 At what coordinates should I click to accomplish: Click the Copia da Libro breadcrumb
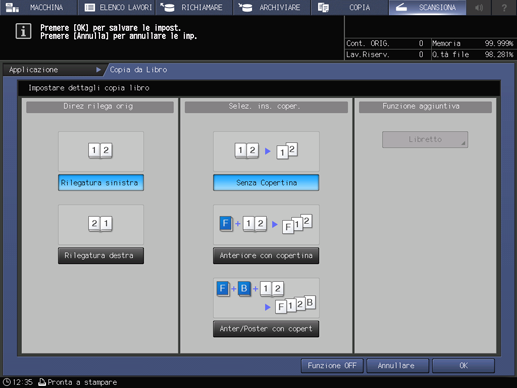click(138, 70)
